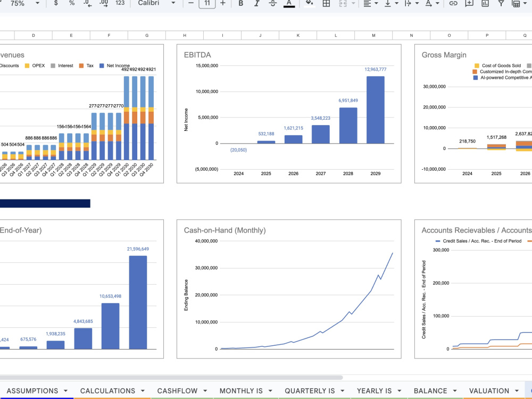The height and width of the screenshot is (399, 532).
Task: Increase decimal places
Action: pos(104,3)
